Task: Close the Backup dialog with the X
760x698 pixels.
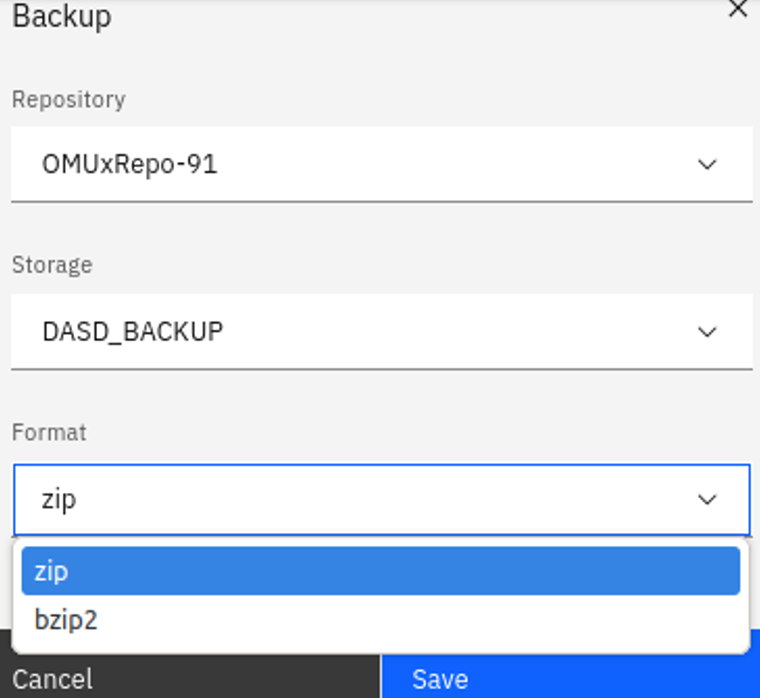Action: click(738, 10)
